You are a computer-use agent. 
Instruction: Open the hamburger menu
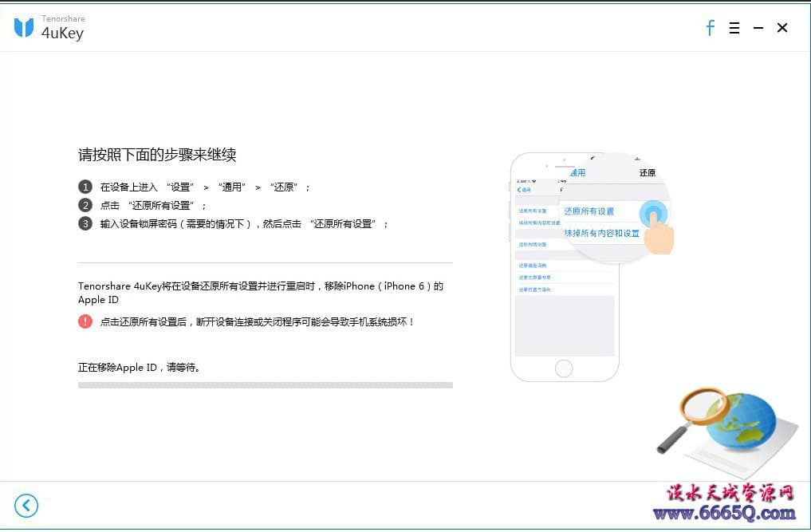tap(734, 28)
